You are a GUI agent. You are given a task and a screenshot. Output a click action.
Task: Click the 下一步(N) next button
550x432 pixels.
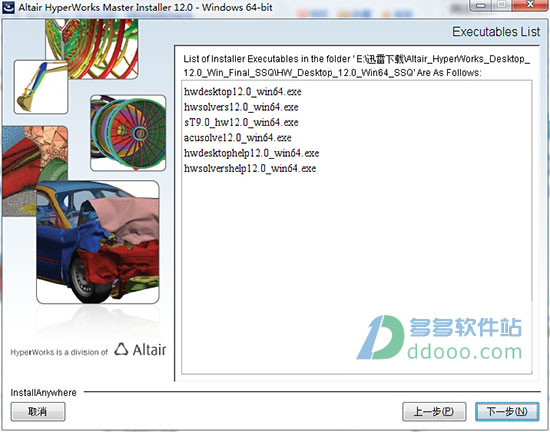click(x=507, y=411)
